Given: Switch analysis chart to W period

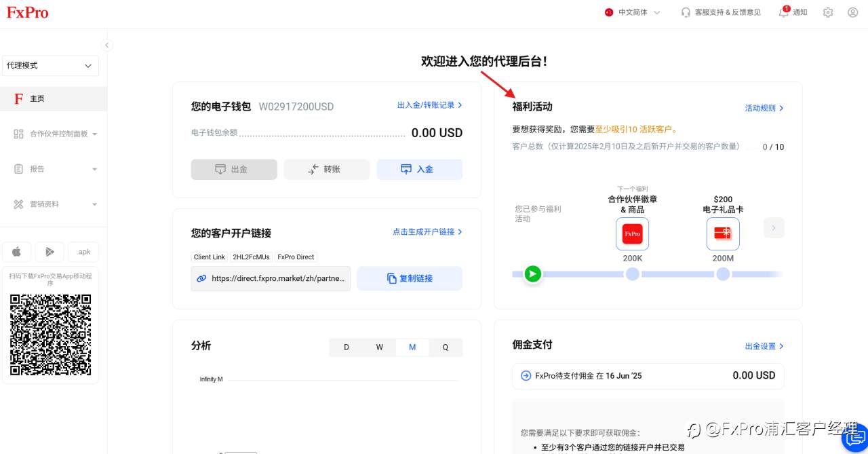Looking at the screenshot, I should pyautogui.click(x=380, y=347).
